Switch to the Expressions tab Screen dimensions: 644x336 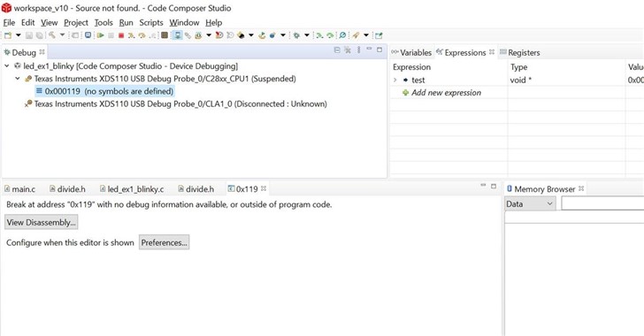pos(461,52)
